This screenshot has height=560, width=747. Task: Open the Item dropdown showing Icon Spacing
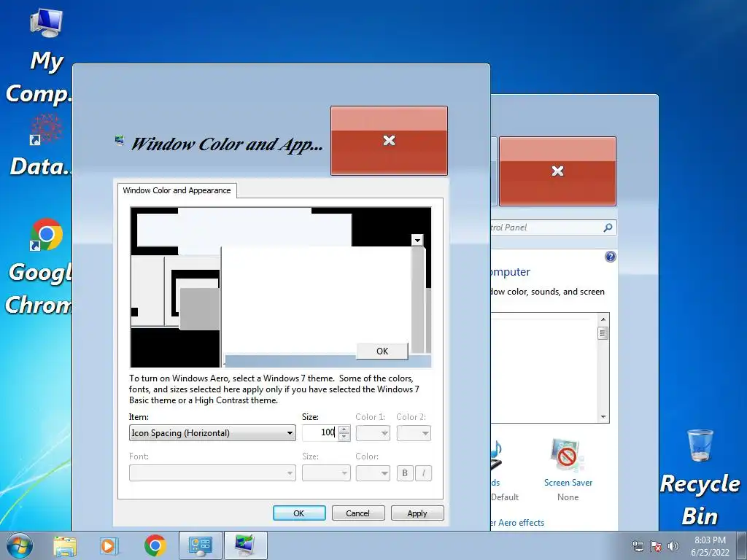point(212,433)
